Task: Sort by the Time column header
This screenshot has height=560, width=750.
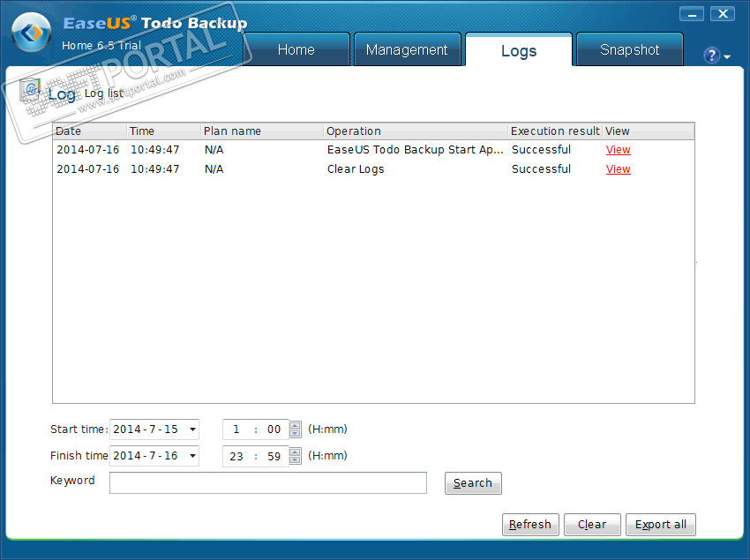Action: 163,131
